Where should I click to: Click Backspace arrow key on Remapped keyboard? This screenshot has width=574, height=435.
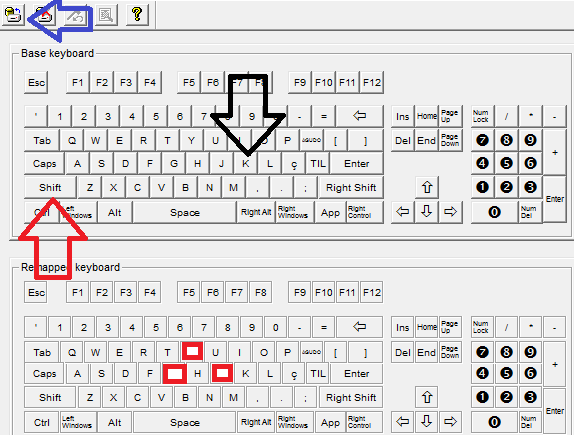coord(359,327)
